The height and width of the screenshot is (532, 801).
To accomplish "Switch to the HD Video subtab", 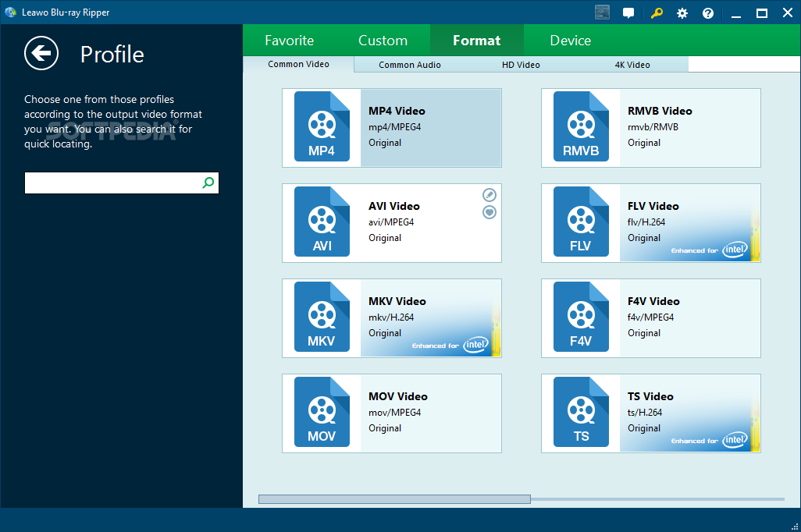I will [x=521, y=65].
